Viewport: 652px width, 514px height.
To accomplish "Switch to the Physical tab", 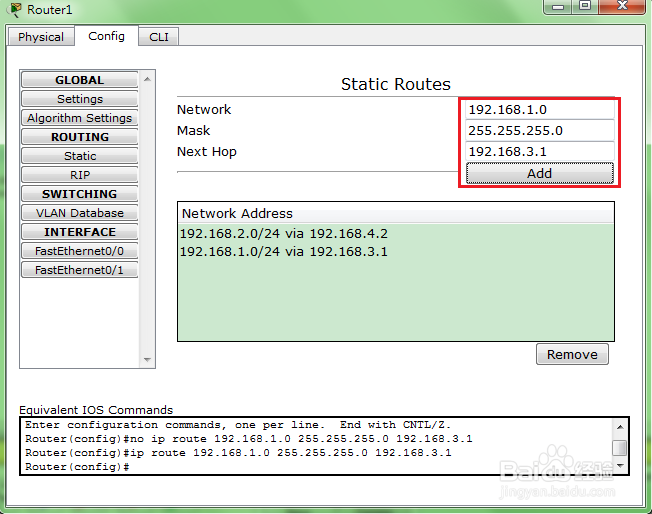I will (41, 37).
